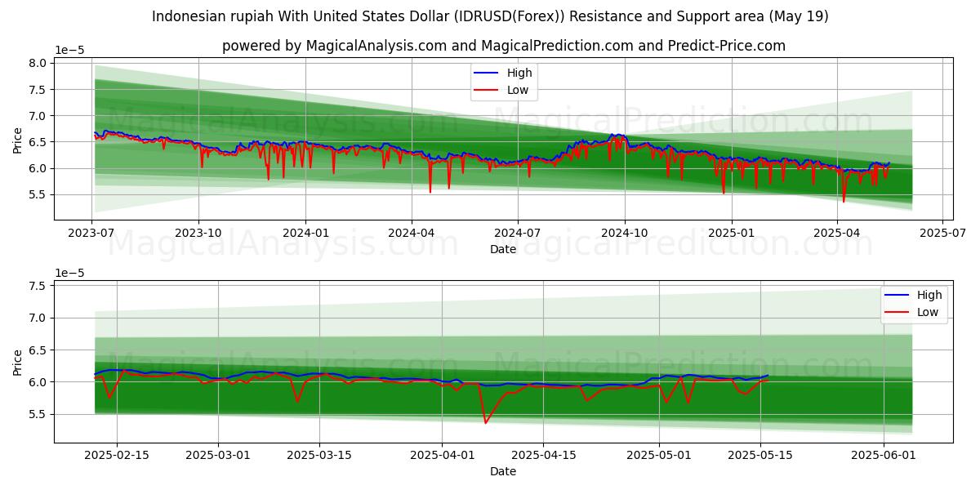Click the 2023-10 date tick label

point(198,233)
